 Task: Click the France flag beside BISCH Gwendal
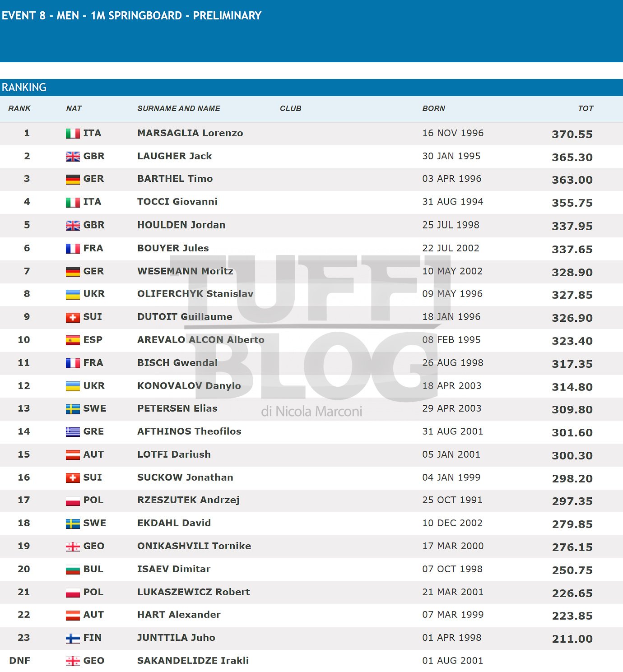point(73,363)
